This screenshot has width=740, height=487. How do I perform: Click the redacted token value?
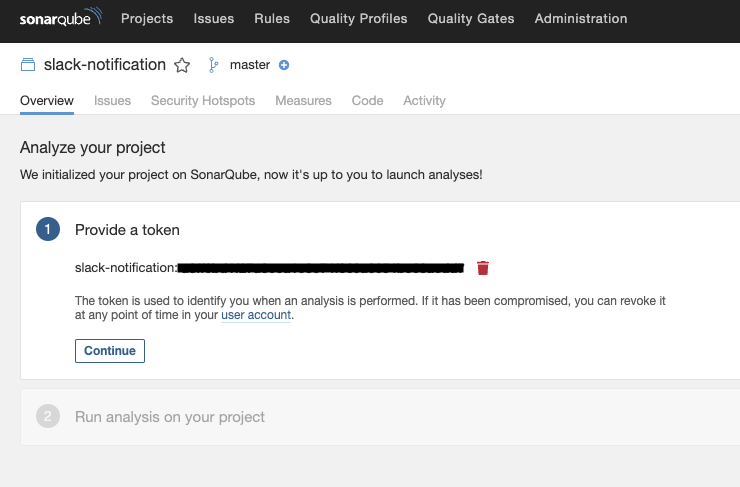[321, 268]
